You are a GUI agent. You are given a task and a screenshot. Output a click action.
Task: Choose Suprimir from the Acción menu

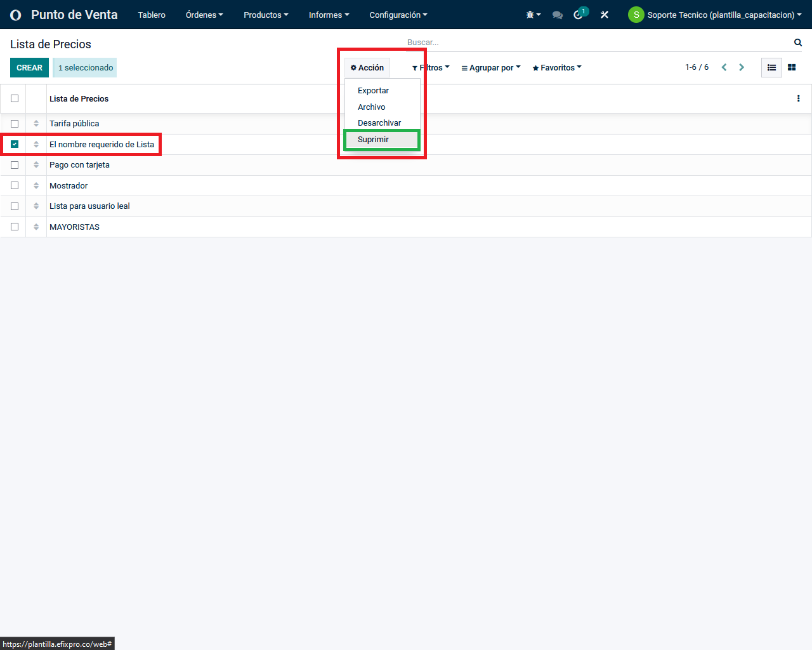(373, 140)
